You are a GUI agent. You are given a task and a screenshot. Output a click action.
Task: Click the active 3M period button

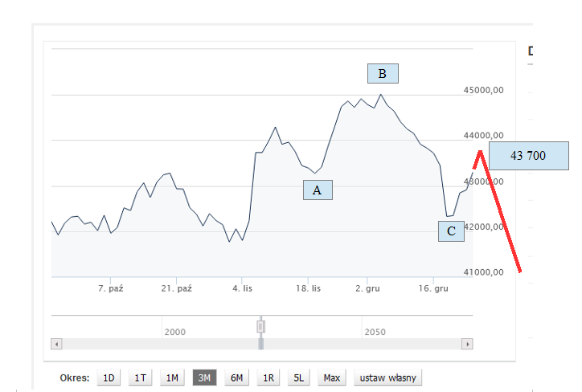(x=204, y=378)
